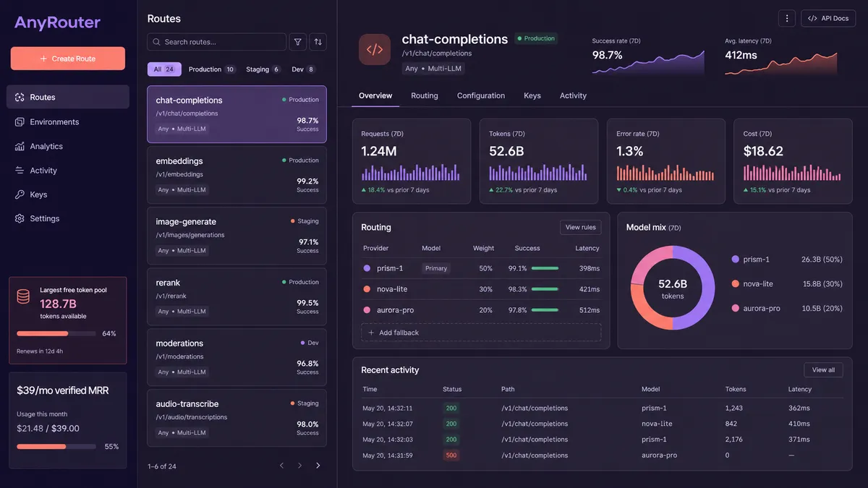Click the Error rate 1.3% value
This screenshot has width=868, height=488.
pyautogui.click(x=630, y=151)
